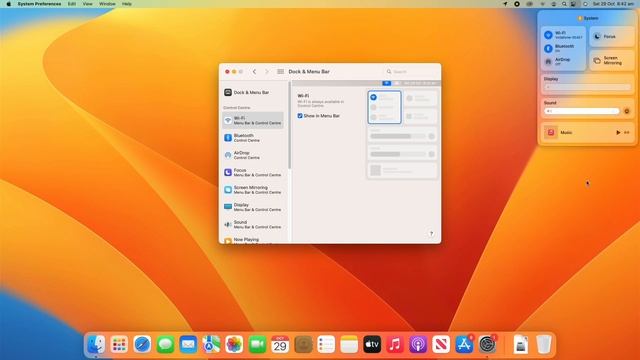Select Focus in preferences sidebar
The image size is (640, 360).
253,172
